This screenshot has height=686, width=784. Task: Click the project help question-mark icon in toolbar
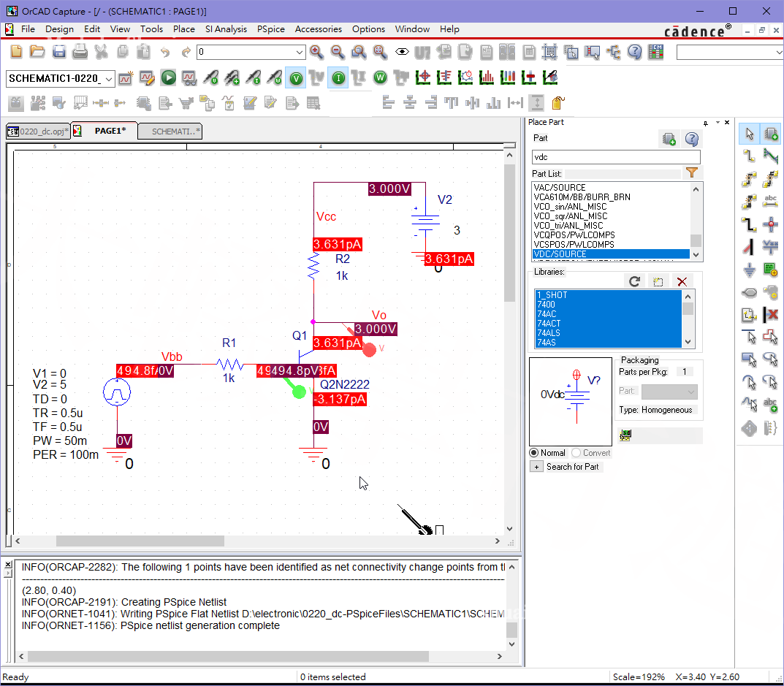tap(634, 51)
